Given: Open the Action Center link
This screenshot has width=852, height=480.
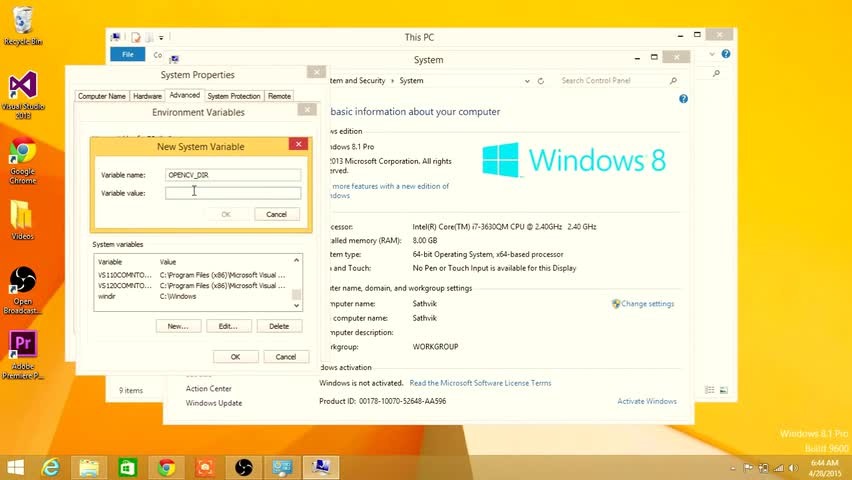Looking at the screenshot, I should click(x=208, y=389).
